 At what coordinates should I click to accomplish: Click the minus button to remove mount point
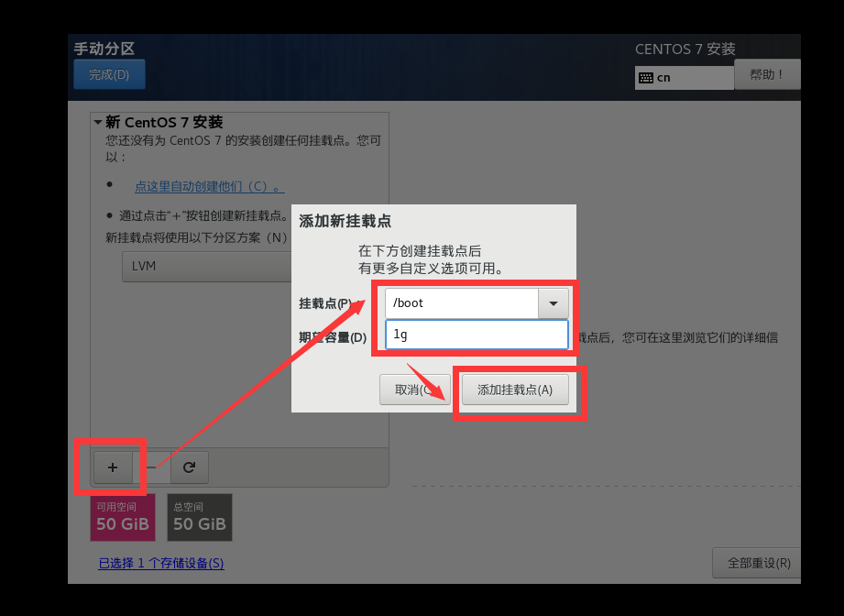click(152, 467)
